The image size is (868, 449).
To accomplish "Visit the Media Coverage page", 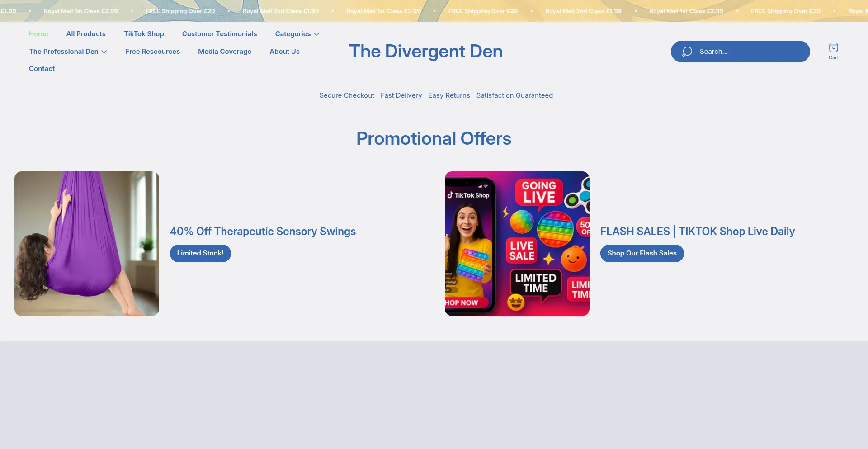I will pos(225,52).
